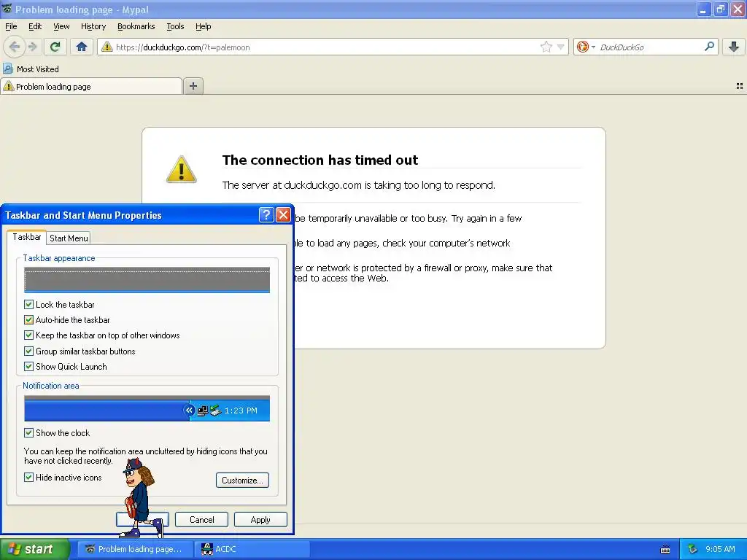Show the list-all-tabs grid icon

(x=740, y=86)
